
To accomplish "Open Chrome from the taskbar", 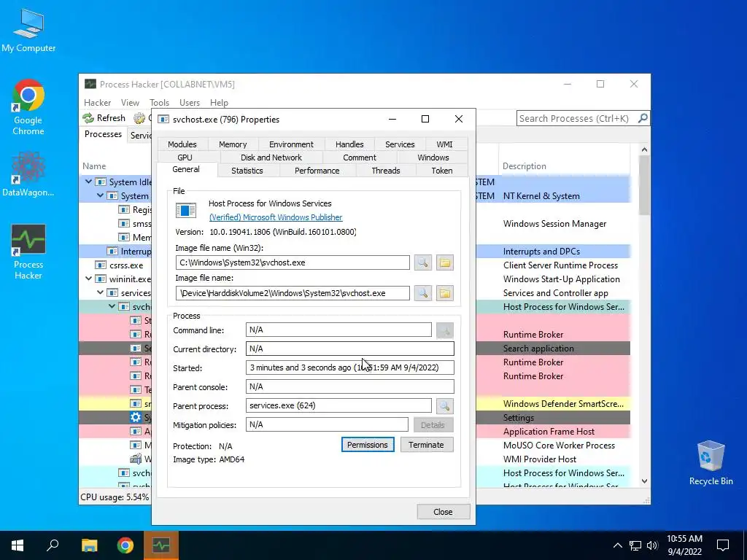I will (x=125, y=545).
